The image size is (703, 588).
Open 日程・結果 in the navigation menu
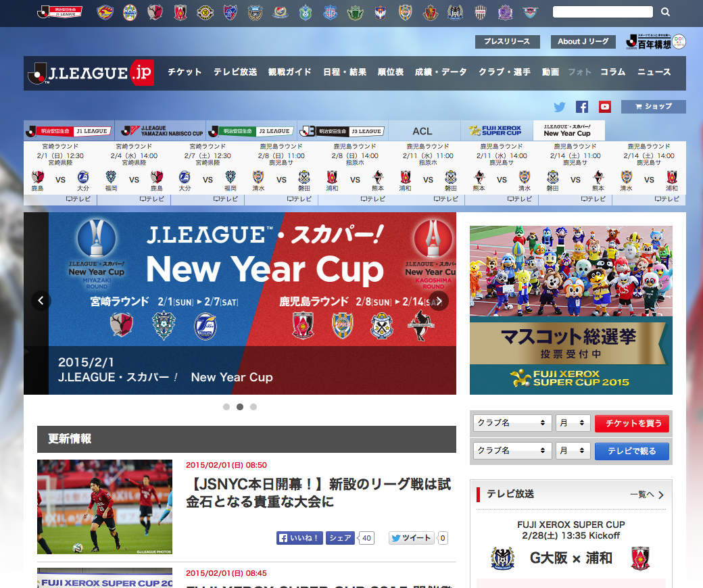(x=345, y=72)
